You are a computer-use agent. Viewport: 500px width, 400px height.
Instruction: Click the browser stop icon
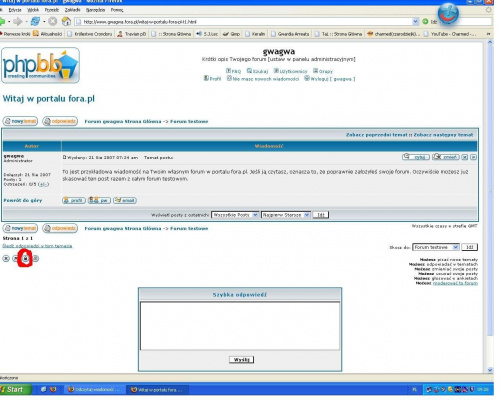pos(53,21)
